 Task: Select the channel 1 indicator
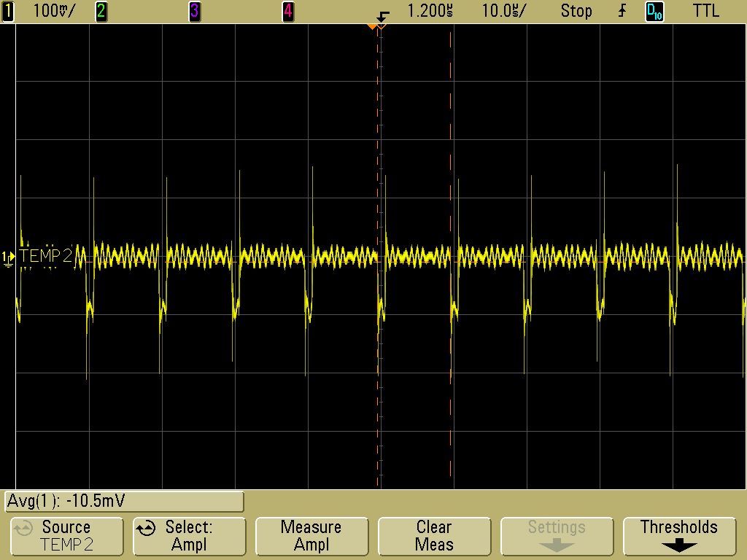7,11
